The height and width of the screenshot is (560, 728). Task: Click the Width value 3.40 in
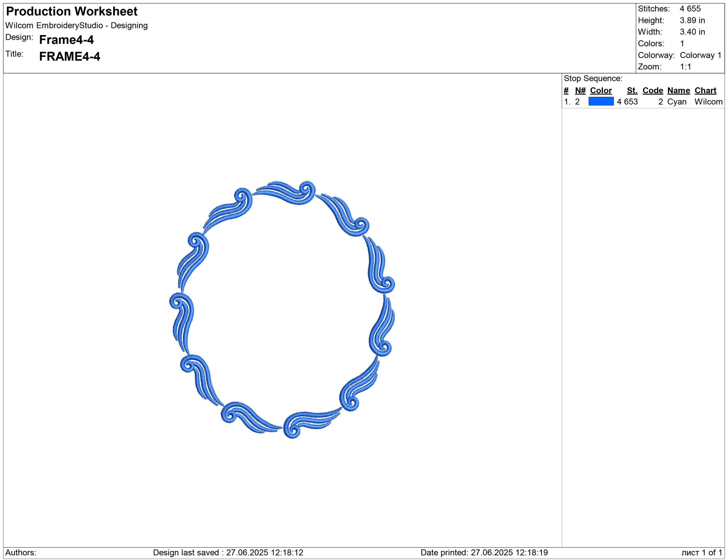click(692, 32)
